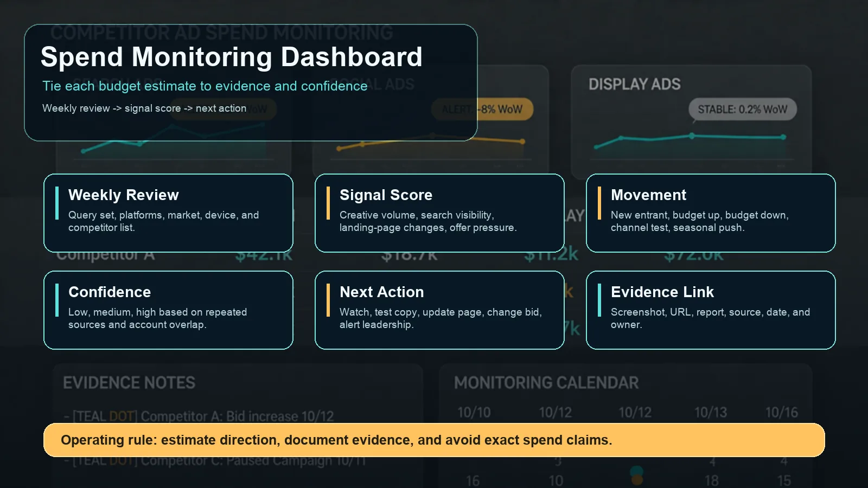Image resolution: width=868 pixels, height=488 pixels.
Task: Select calendar date 10/10
Action: [x=474, y=413]
